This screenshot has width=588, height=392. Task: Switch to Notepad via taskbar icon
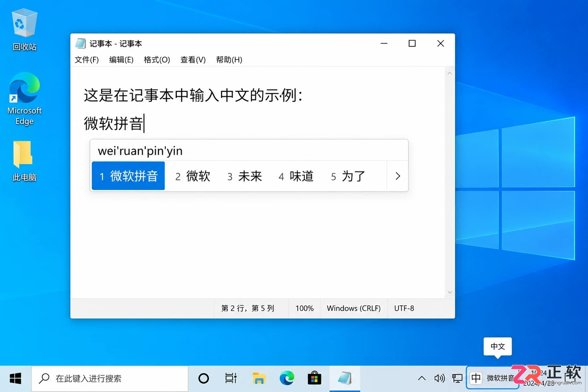345,379
